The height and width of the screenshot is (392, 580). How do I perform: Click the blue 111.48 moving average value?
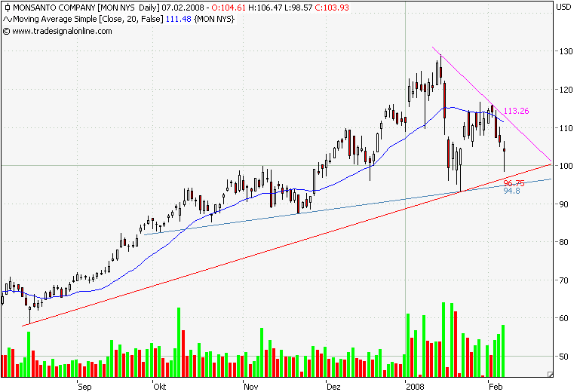180,19
